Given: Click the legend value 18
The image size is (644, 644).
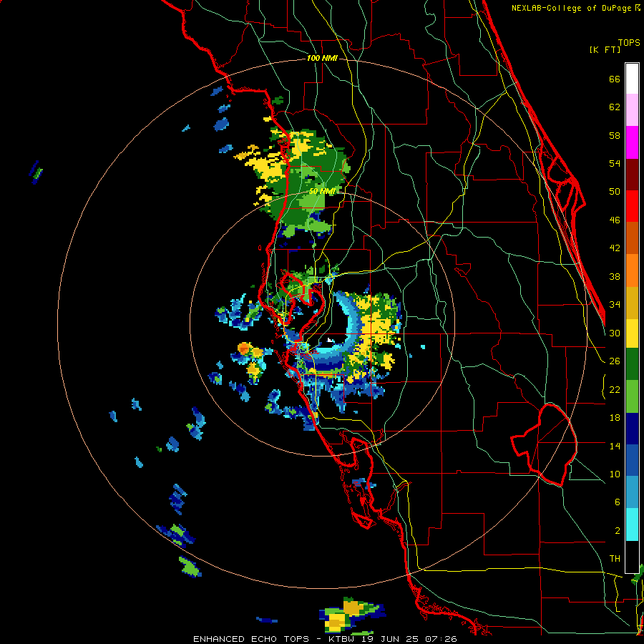Looking at the screenshot, I should point(615,418).
